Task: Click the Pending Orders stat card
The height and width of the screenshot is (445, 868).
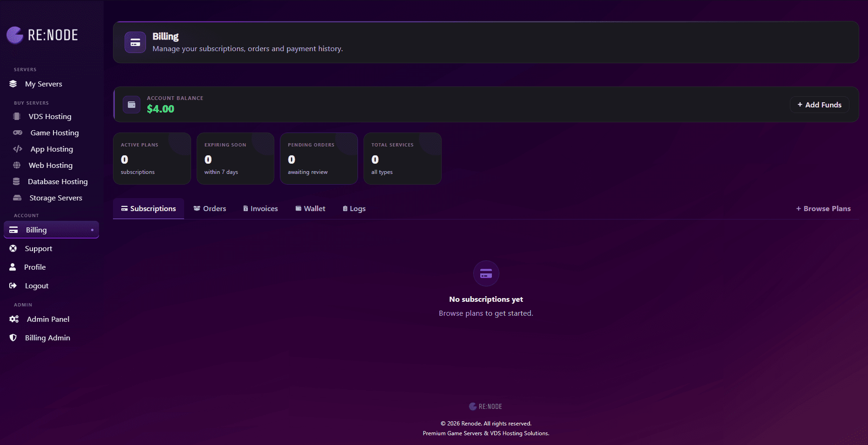Action: pos(319,159)
